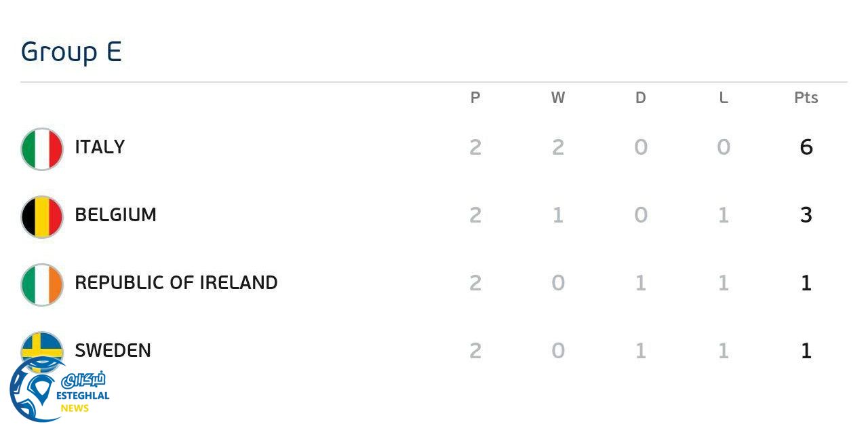Click the Group E heading
The width and height of the screenshot is (868, 439).
click(71, 52)
